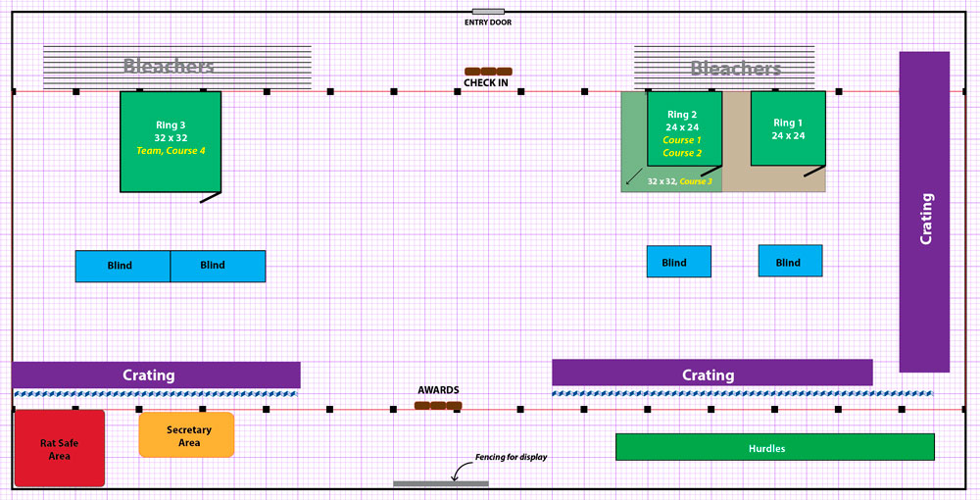Click the 'Course 2' text in Ring 2
Screen dimensions: 980x500
[x=682, y=153]
